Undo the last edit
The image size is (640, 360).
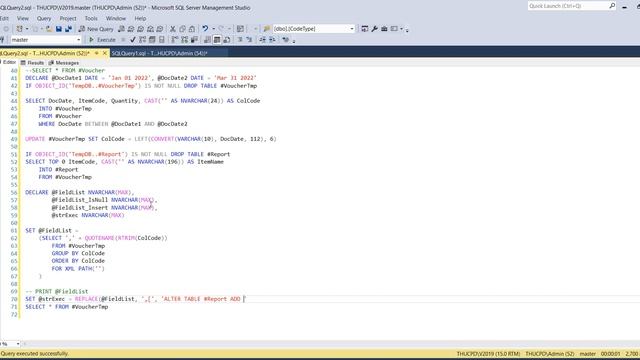click(205, 29)
